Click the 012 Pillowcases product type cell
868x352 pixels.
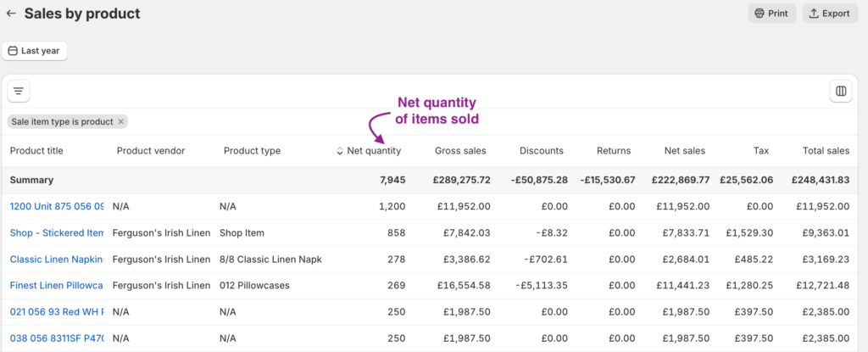coord(254,286)
